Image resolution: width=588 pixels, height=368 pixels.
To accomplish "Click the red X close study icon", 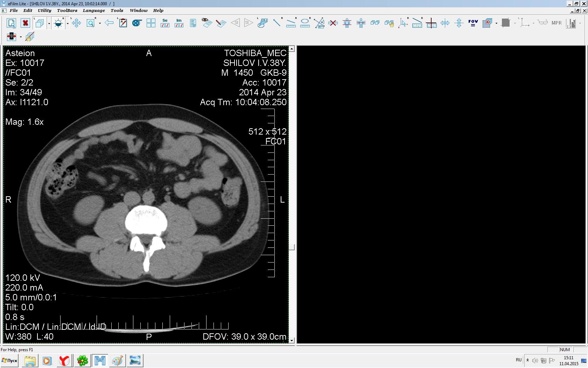I will pyautogui.click(x=25, y=23).
